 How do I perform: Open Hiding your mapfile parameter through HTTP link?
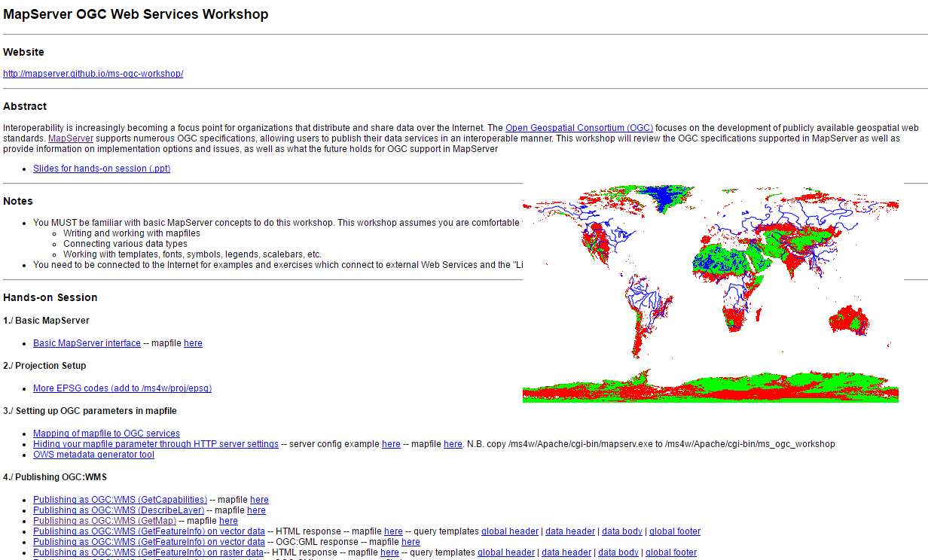156,444
